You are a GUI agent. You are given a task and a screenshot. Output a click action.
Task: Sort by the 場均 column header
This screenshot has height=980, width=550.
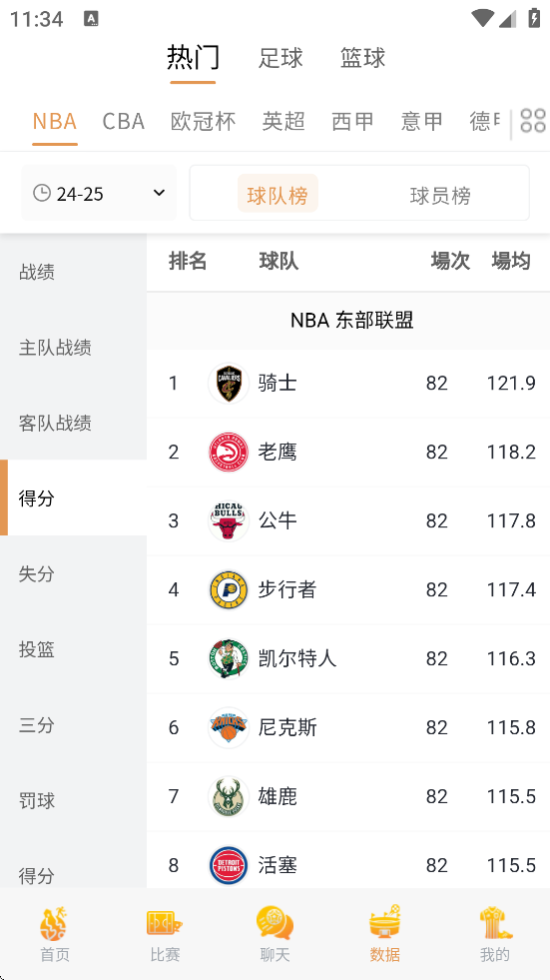511,262
